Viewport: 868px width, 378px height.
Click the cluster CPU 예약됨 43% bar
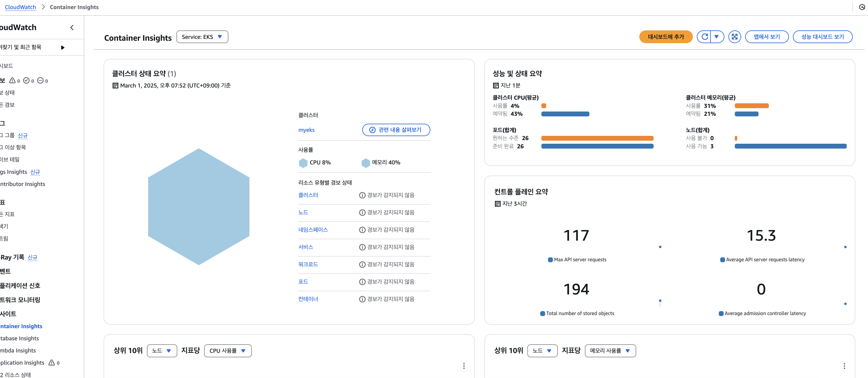[x=565, y=114]
